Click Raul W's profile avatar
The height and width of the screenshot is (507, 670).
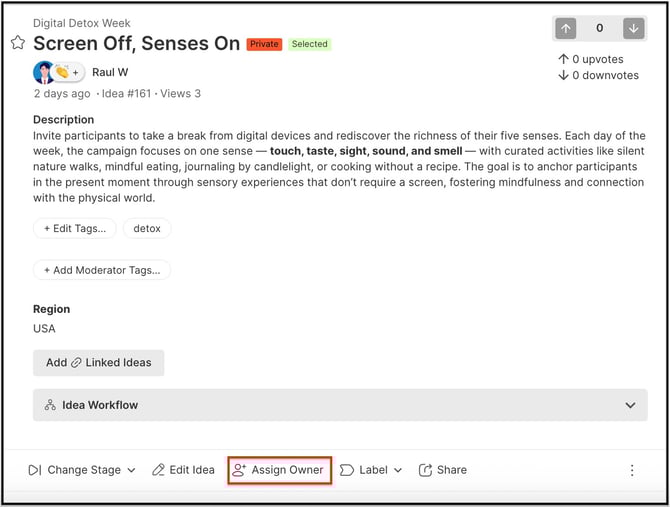[x=43, y=73]
